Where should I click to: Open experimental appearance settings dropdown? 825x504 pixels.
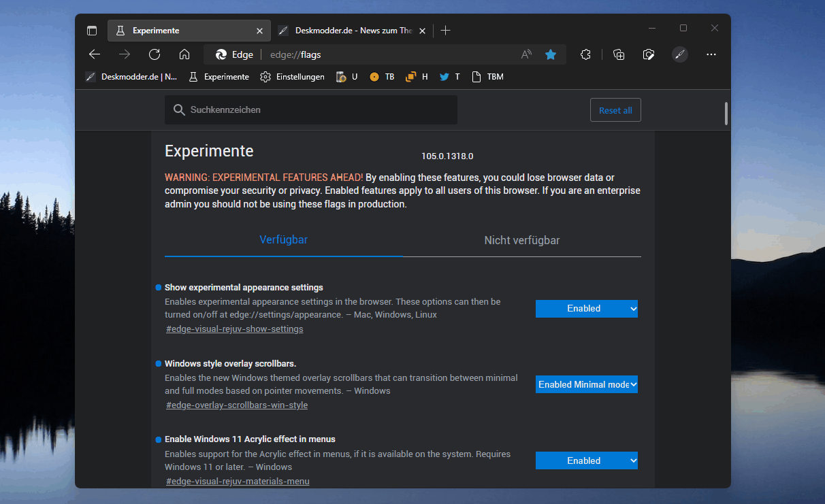point(587,309)
